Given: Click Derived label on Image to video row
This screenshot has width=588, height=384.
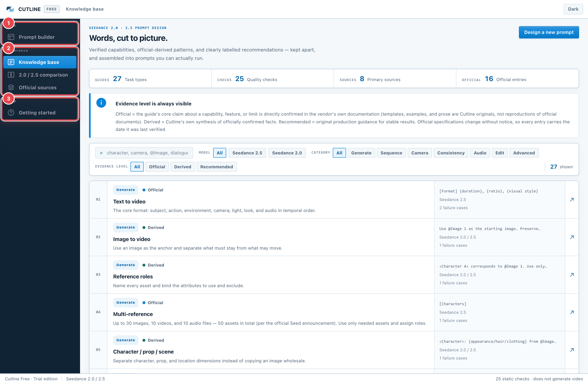Looking at the screenshot, I should (x=156, y=228).
